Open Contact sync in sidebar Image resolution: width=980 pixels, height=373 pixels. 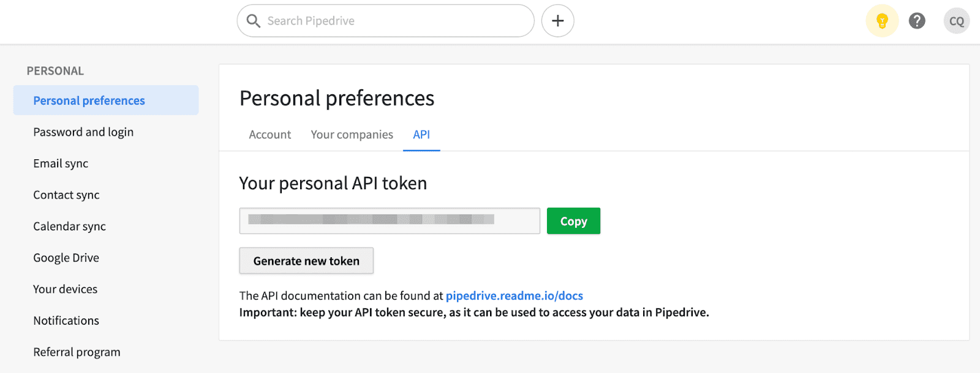pos(66,195)
